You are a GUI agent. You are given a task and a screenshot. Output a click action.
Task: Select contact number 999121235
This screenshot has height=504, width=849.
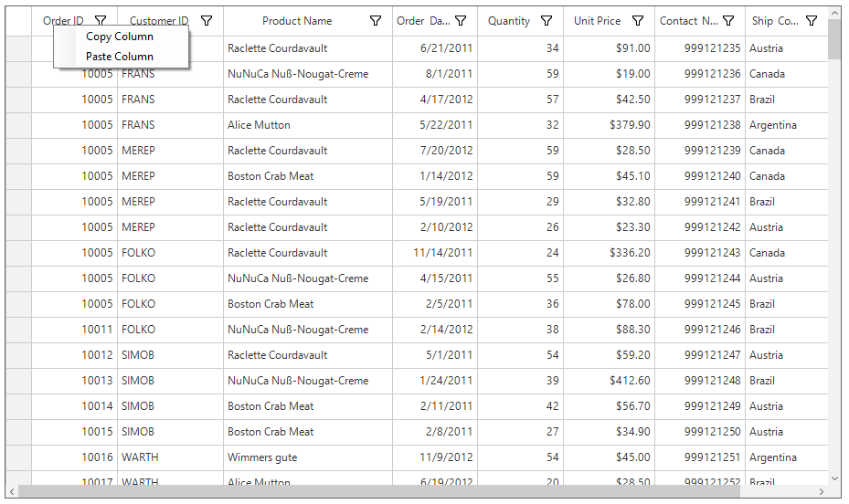[699, 48]
